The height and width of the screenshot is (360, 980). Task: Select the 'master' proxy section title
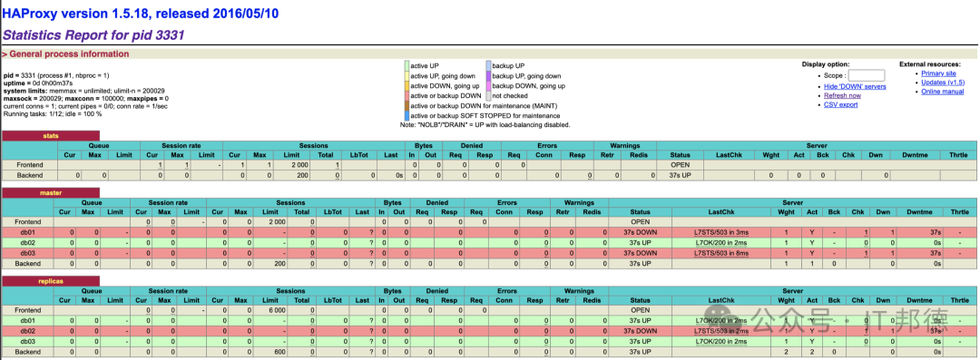tap(51, 192)
